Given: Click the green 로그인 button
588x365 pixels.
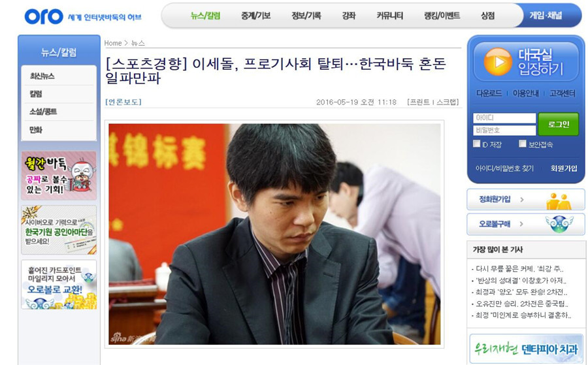Looking at the screenshot, I should 559,124.
